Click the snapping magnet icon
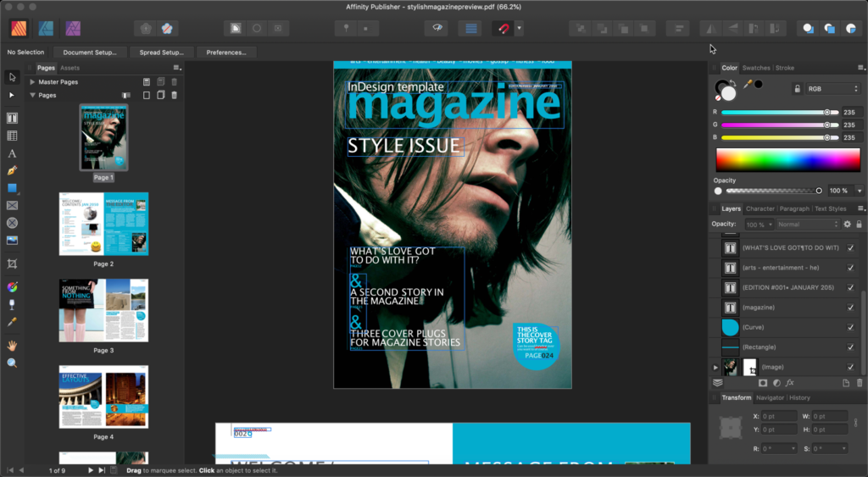Viewport: 868px width, 477px height. tap(504, 28)
